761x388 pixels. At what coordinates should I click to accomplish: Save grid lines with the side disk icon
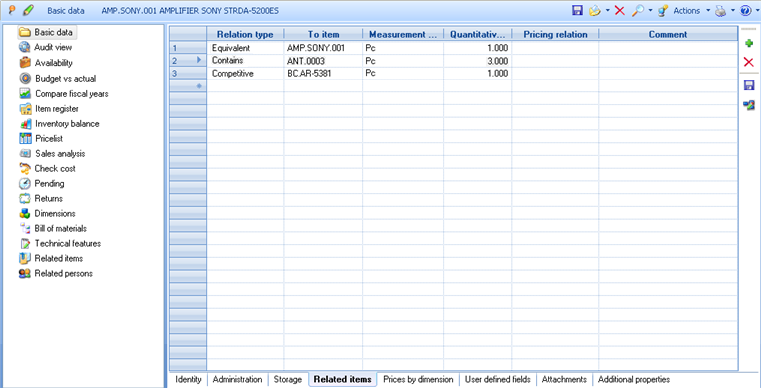click(x=749, y=85)
